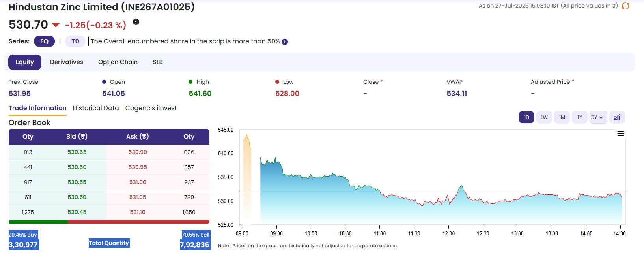The height and width of the screenshot is (254, 644).
Task: Switch chart to 1Y range
Action: pyautogui.click(x=580, y=117)
